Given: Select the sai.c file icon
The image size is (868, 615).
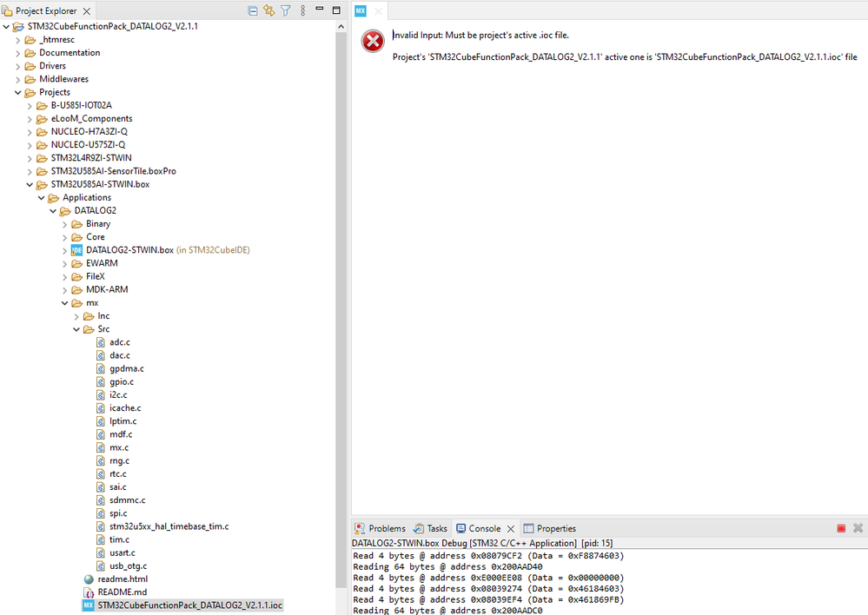Looking at the screenshot, I should click(x=100, y=487).
